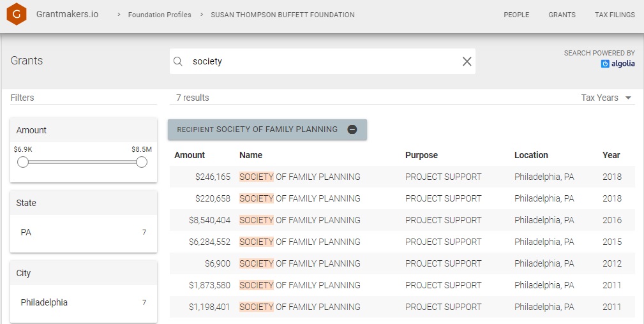
Task: Click the Name column header
Action: click(x=251, y=155)
